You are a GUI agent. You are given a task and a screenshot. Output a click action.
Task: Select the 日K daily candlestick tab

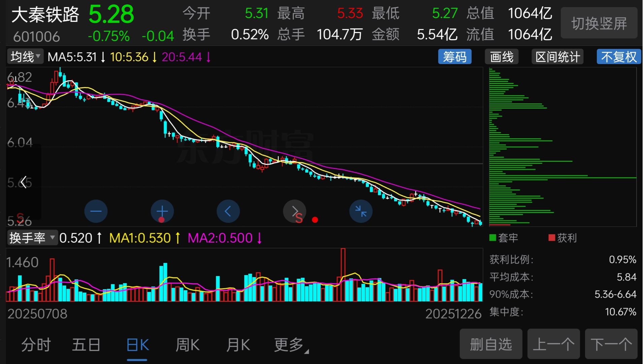(138, 345)
